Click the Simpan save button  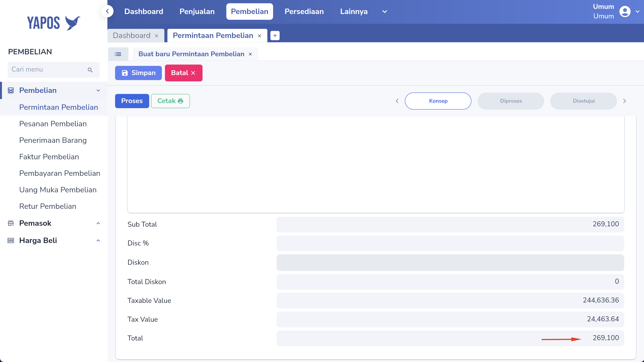tap(138, 73)
